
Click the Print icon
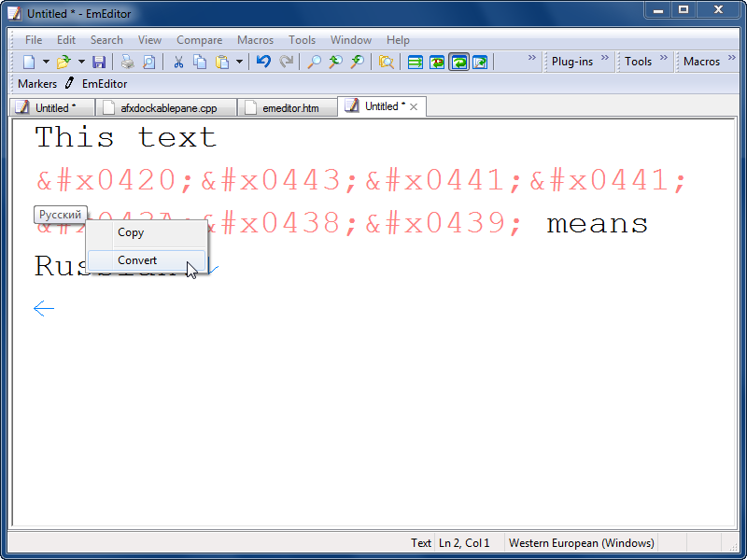127,62
